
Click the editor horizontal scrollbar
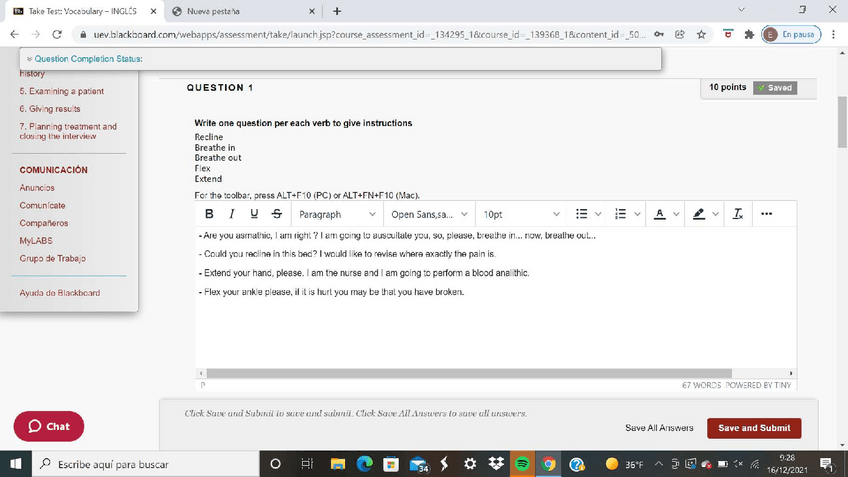point(469,373)
